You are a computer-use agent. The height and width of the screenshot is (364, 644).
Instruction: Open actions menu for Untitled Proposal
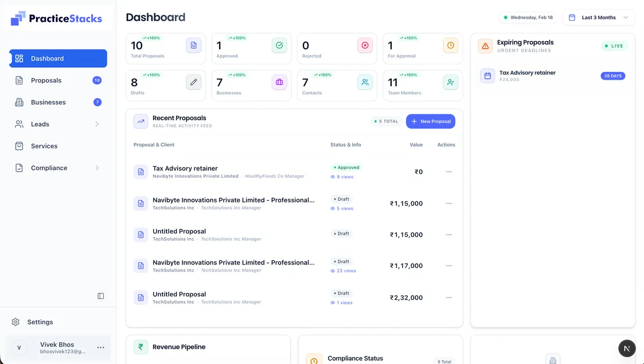point(449,235)
